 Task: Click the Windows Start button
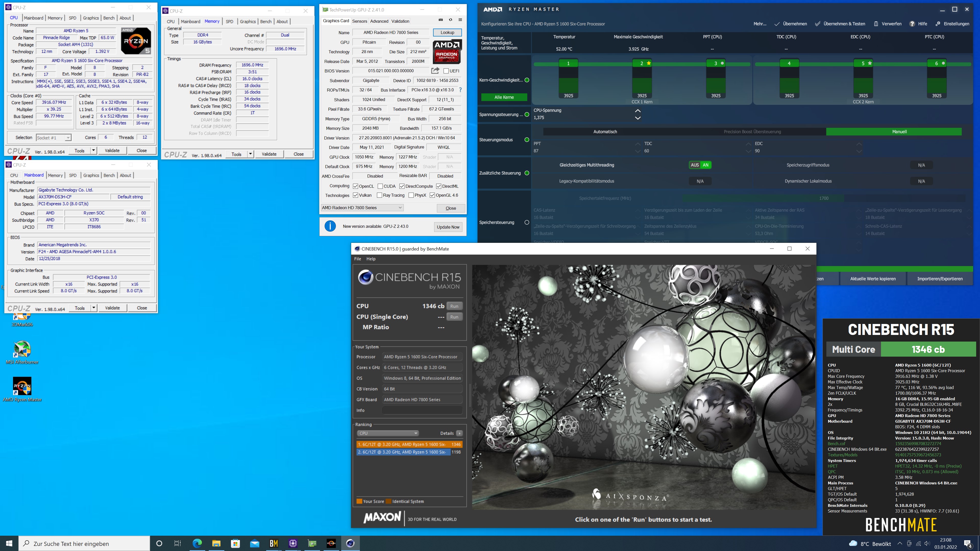[9, 543]
